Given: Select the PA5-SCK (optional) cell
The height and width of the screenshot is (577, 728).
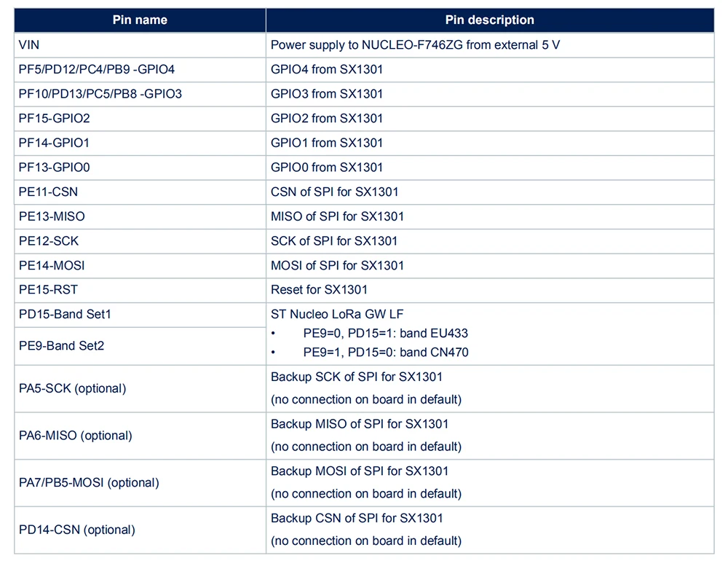Looking at the screenshot, I should tap(72, 388).
